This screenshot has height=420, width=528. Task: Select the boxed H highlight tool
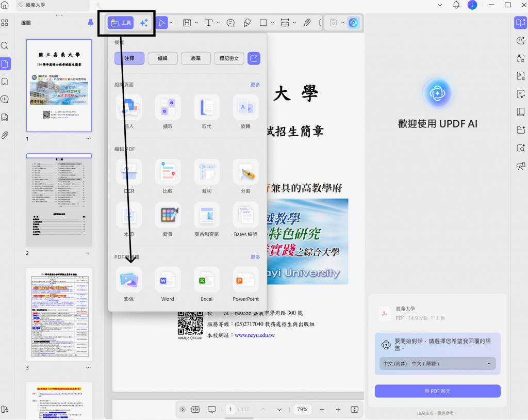click(187, 23)
